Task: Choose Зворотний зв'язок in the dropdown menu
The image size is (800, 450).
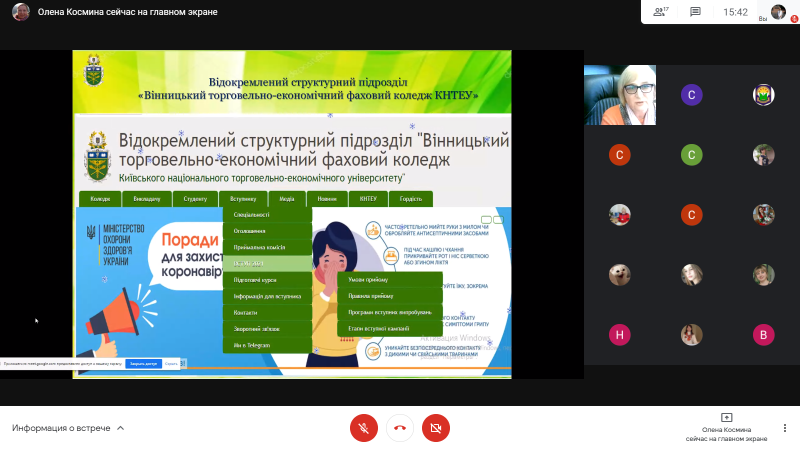Action: [267, 329]
